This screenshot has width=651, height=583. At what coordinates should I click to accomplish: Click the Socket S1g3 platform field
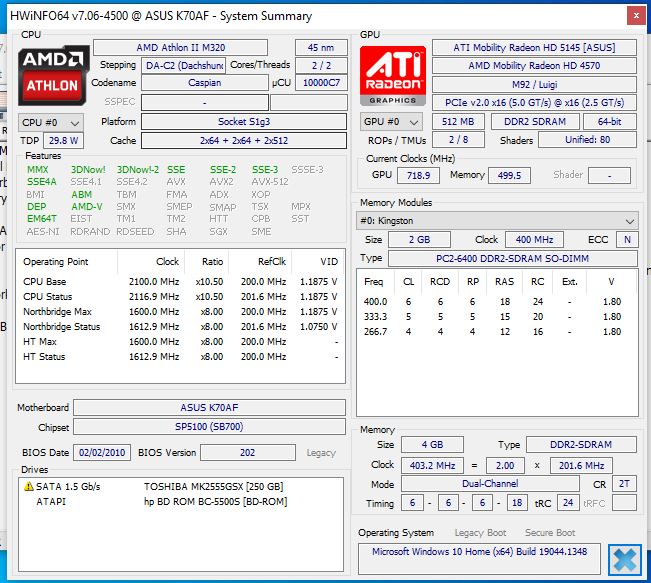[244, 122]
